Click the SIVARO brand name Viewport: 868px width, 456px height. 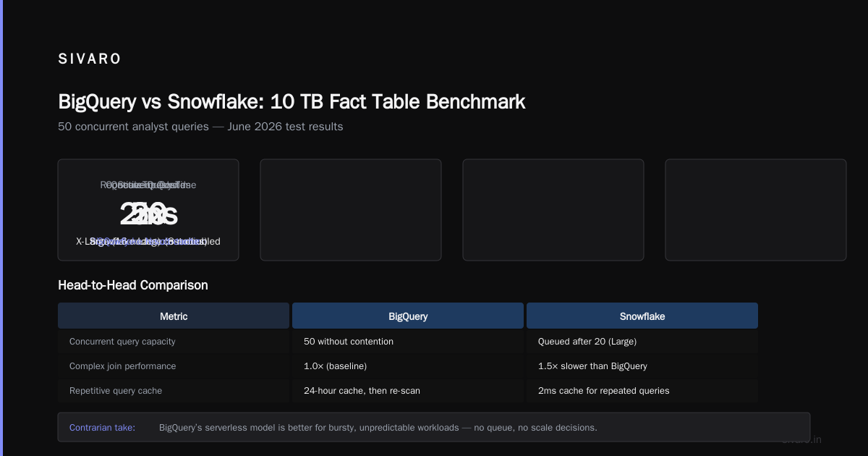pyautogui.click(x=90, y=59)
